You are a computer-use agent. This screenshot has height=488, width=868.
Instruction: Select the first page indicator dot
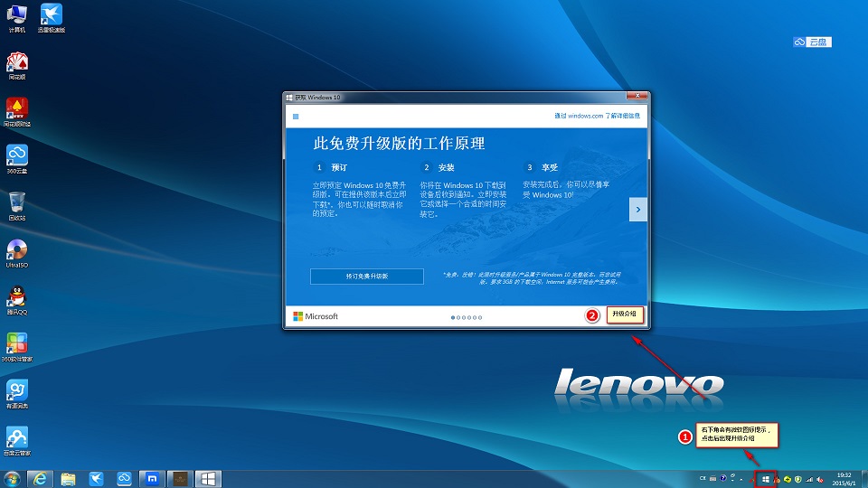[x=453, y=317]
